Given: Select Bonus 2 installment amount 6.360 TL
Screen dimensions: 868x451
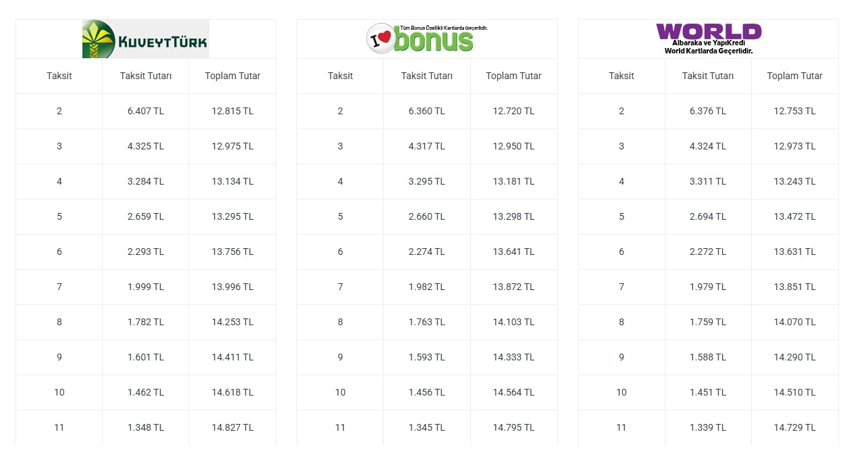Looking at the screenshot, I should coord(427,111).
